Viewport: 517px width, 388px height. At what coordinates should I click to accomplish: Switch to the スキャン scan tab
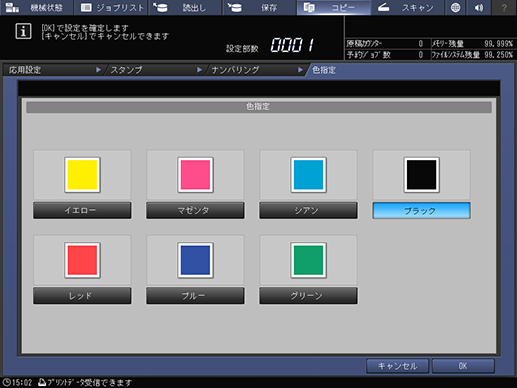[407, 7]
